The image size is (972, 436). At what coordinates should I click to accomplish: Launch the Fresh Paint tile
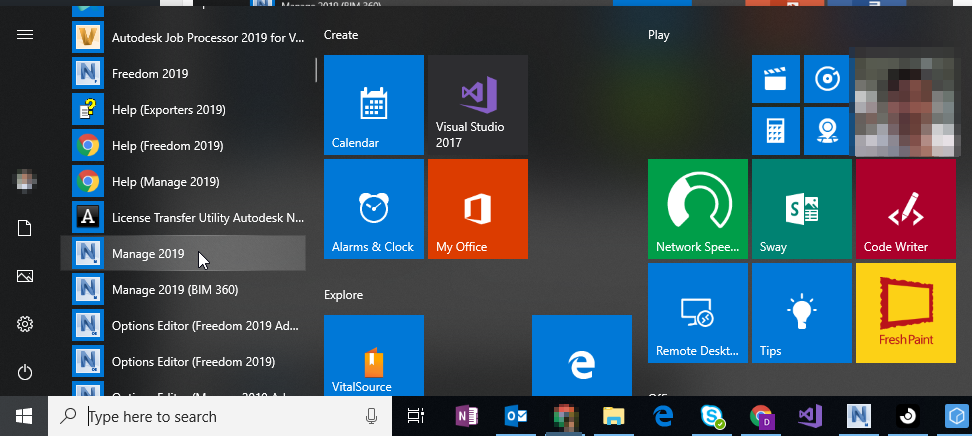(x=905, y=313)
